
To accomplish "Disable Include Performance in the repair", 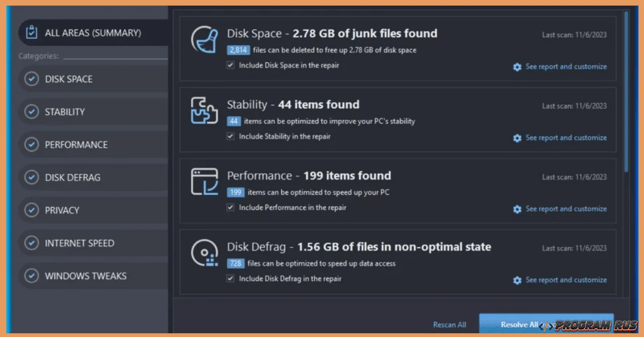I will pyautogui.click(x=231, y=208).
